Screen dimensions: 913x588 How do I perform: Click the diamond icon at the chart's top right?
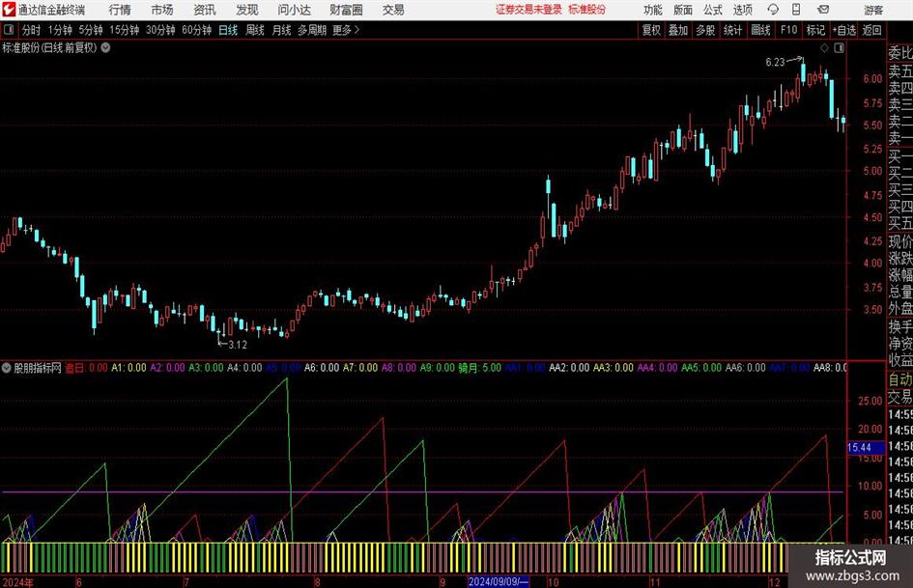click(x=824, y=47)
